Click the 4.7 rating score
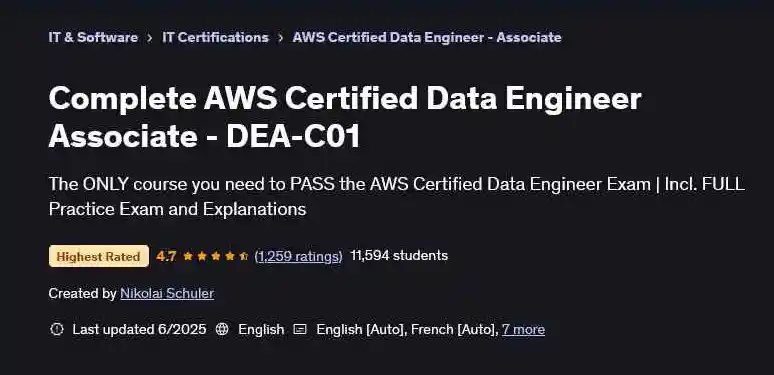Image resolution: width=774 pixels, height=375 pixels. (166, 256)
